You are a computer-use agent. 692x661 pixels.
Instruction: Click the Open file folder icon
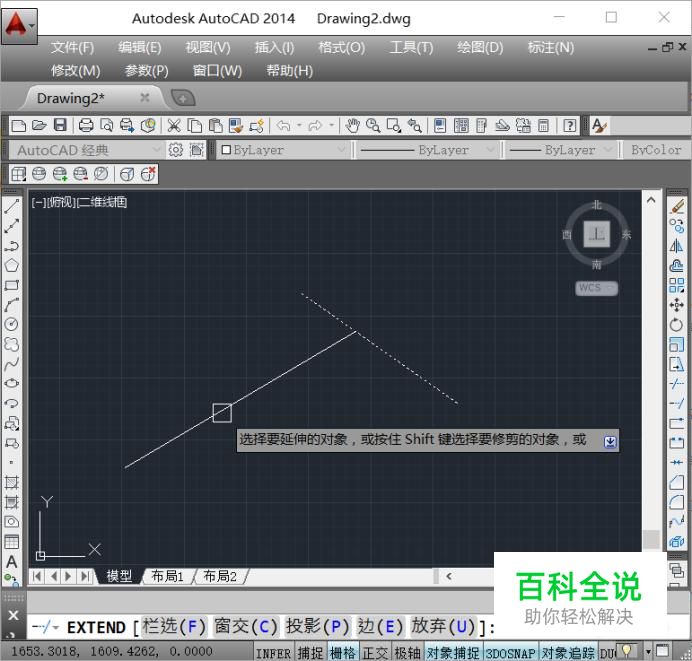coord(39,126)
